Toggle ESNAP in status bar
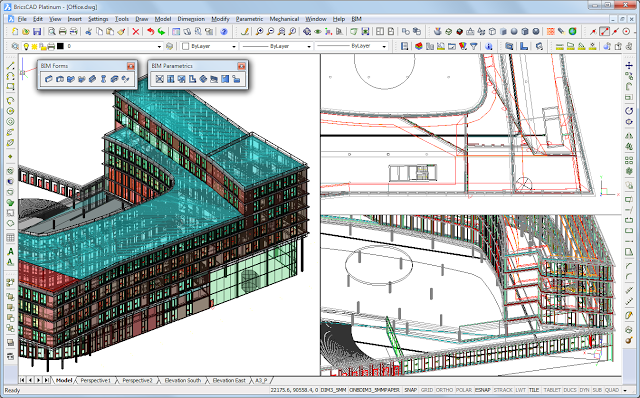640x398 pixels. [482, 390]
